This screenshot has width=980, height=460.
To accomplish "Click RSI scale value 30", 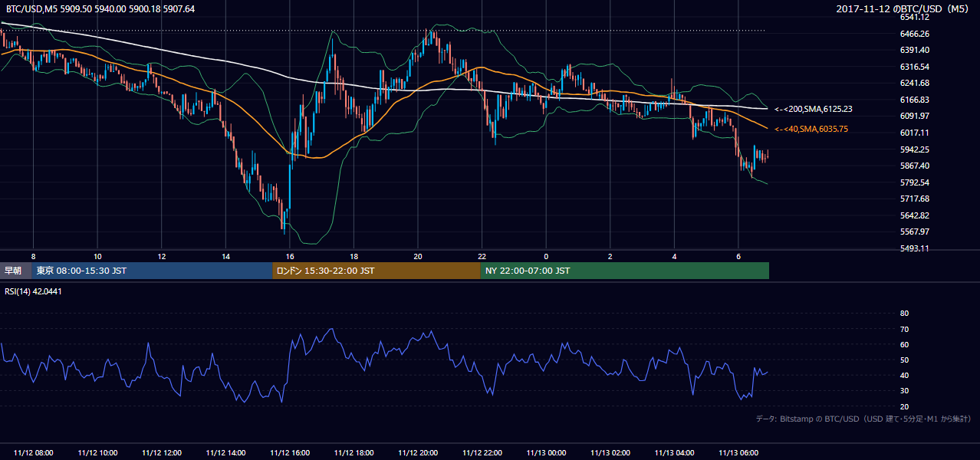I will [x=904, y=390].
